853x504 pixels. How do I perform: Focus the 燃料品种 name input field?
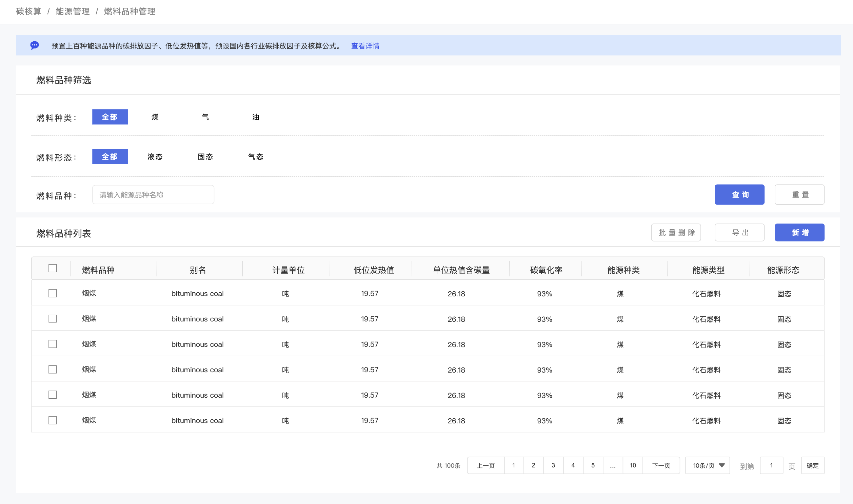[153, 195]
